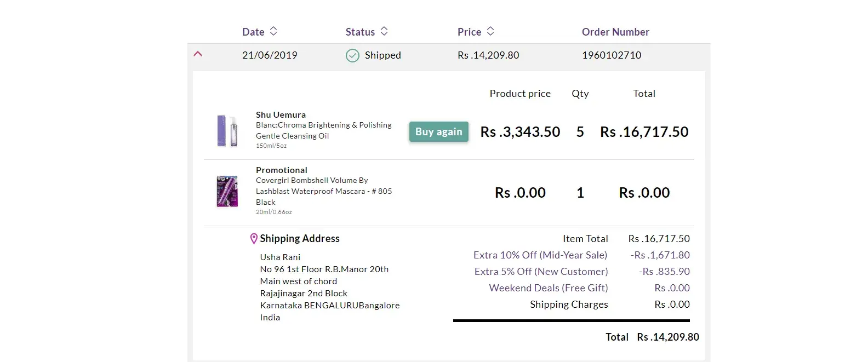
Task: Click the Order Number column header
Action: point(615,32)
